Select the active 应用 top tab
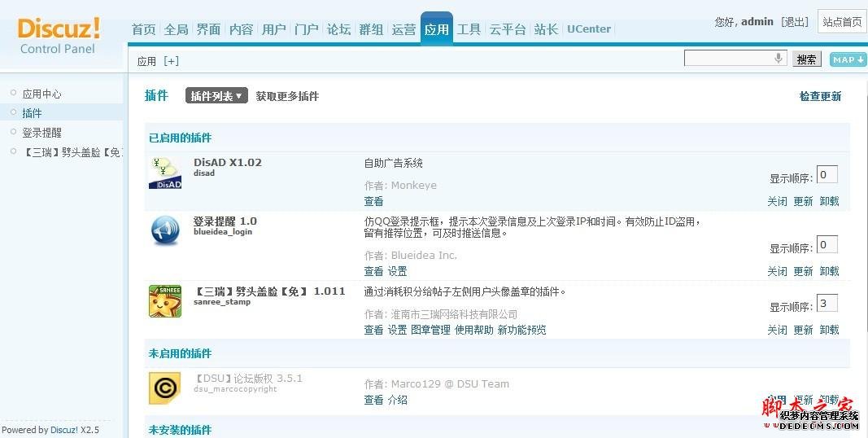Viewport: 868px width, 438px height. tap(437, 28)
